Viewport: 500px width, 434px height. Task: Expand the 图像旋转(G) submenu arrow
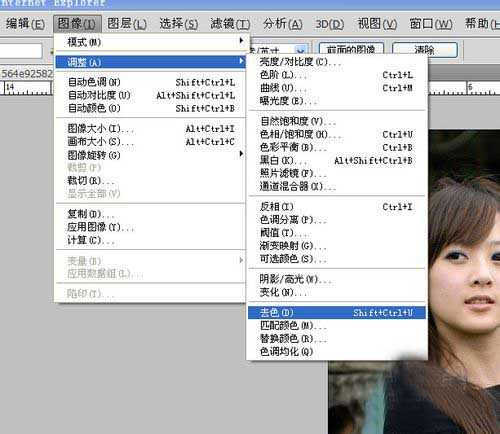(241, 154)
